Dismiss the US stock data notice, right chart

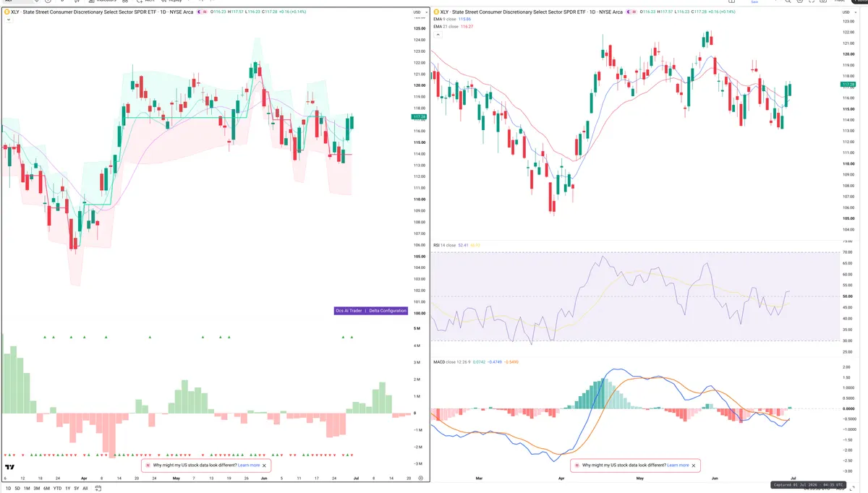[x=694, y=466]
